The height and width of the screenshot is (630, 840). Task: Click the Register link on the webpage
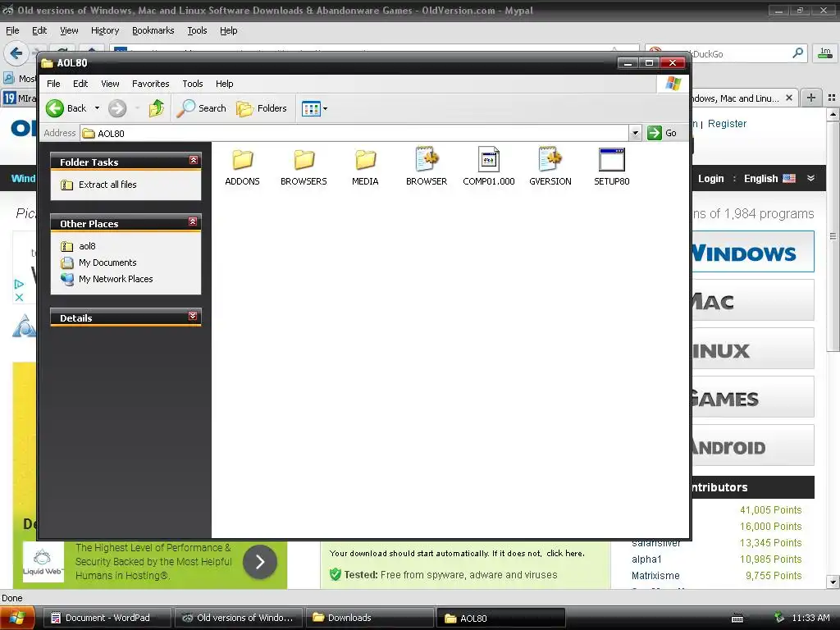tap(727, 123)
